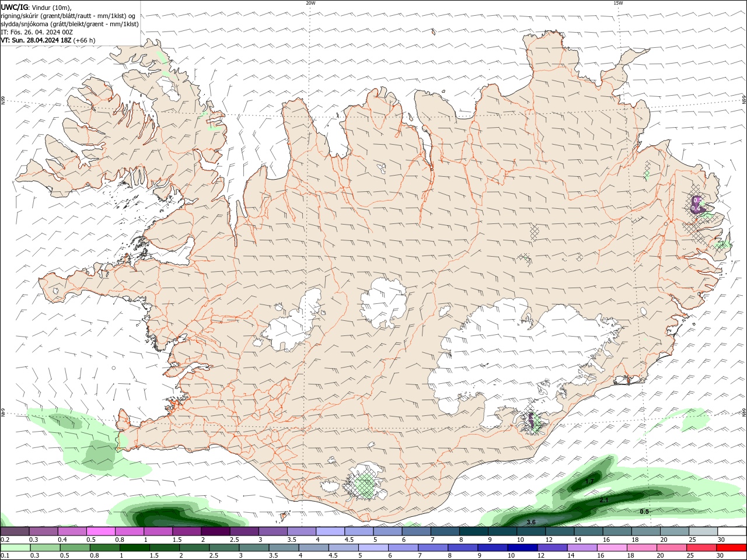The width and height of the screenshot is (747, 560).
Task: Select the grey-purple 0.2 snow legend swatch
Action: coord(15,531)
